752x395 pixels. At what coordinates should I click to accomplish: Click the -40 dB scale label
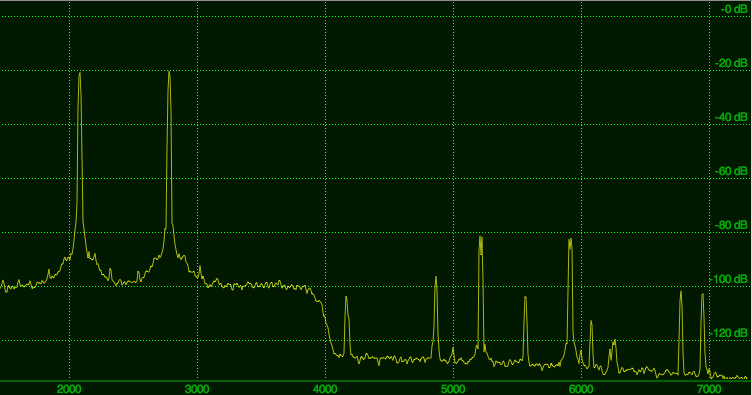tap(731, 117)
